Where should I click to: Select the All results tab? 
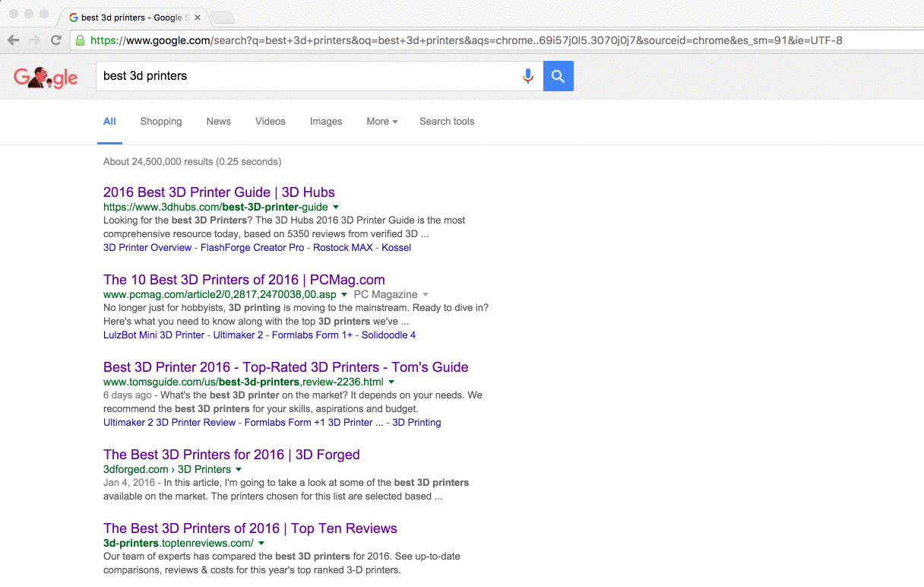click(x=109, y=122)
